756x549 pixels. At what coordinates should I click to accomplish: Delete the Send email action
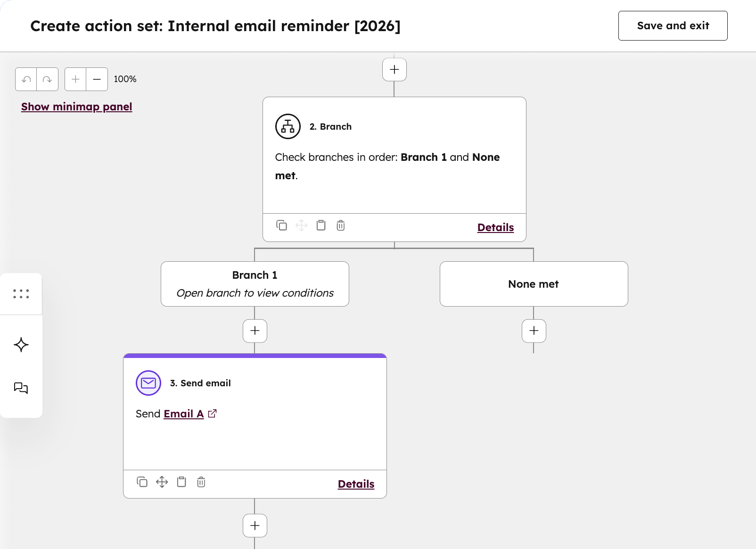click(x=201, y=482)
